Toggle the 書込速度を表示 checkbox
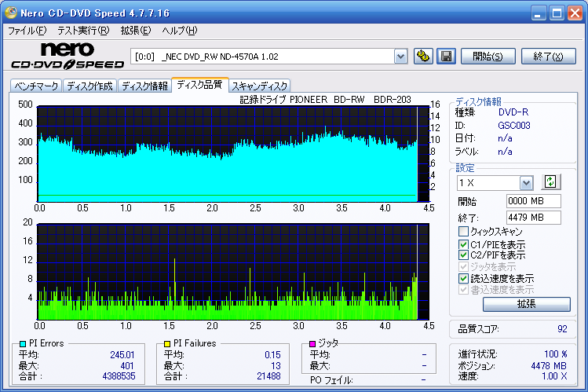 [x=463, y=290]
